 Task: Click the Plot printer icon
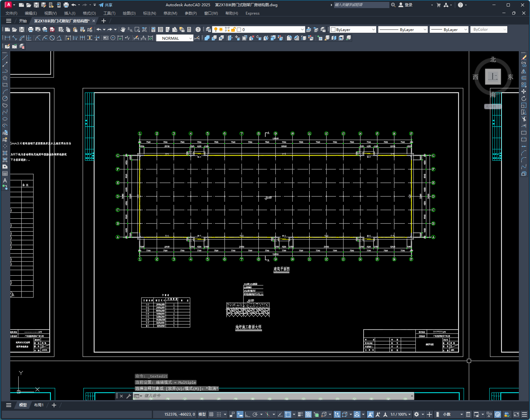(30, 29)
